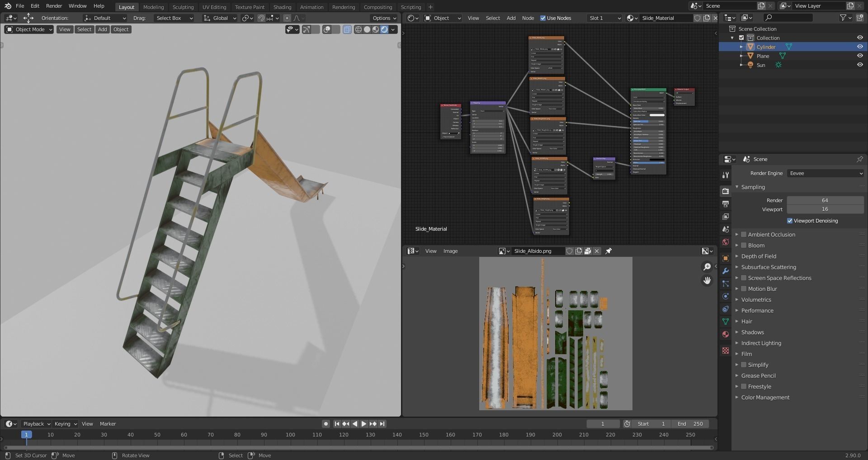Enable Screen Space Reflections
The height and width of the screenshot is (460, 868).
coord(744,278)
